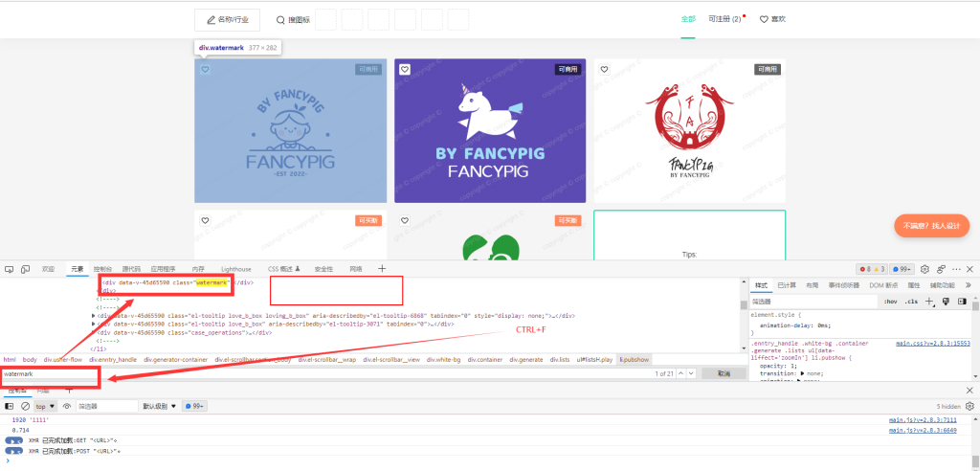Viewport: 980px width, 471px height.
Task: Open the 网络 Network tab
Action: (x=356, y=269)
